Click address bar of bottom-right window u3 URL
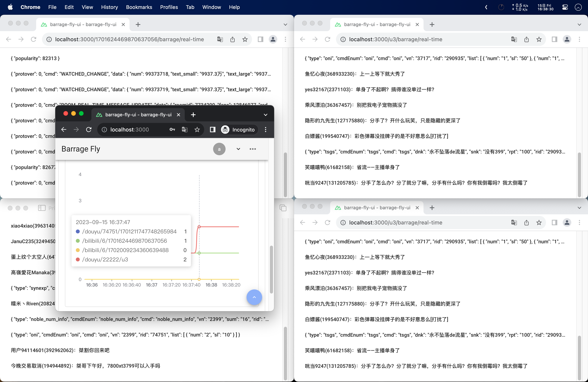The width and height of the screenshot is (588, 382). tap(395, 222)
